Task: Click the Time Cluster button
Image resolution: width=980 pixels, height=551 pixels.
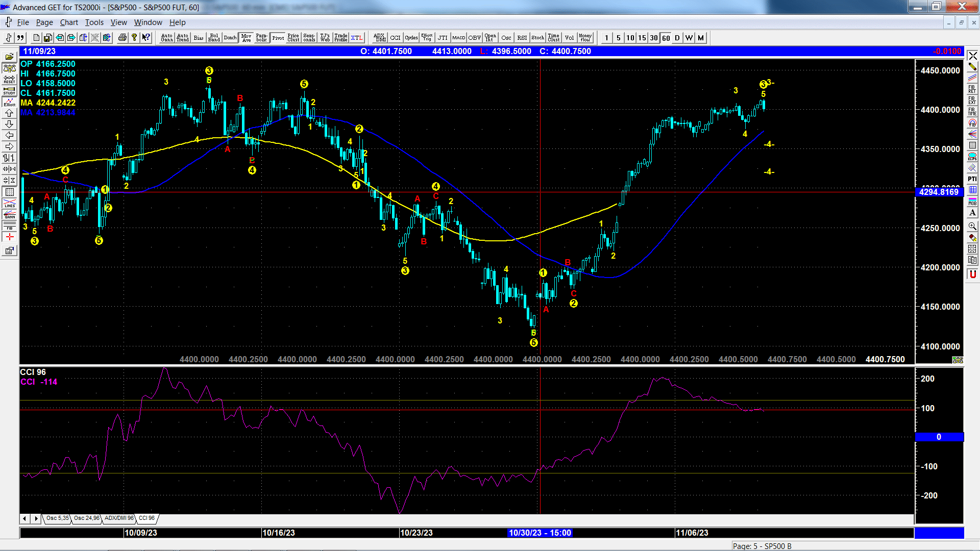Action: coord(553,38)
